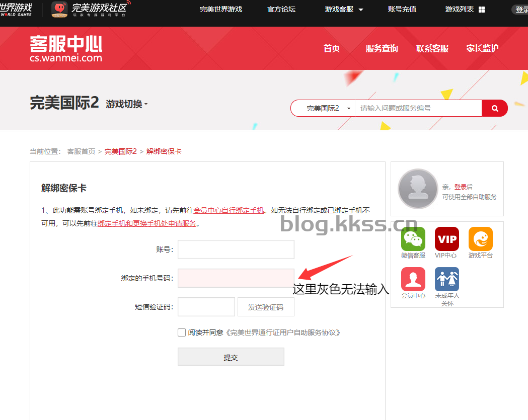The height and width of the screenshot is (420, 528).
Task: Click the 完美游戏社区 logo icon
Action: click(x=59, y=9)
